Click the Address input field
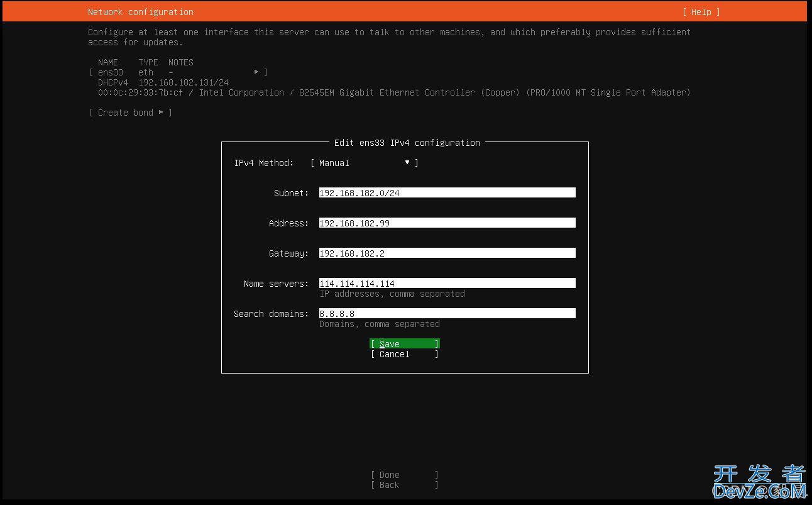The image size is (812, 505). pos(447,223)
